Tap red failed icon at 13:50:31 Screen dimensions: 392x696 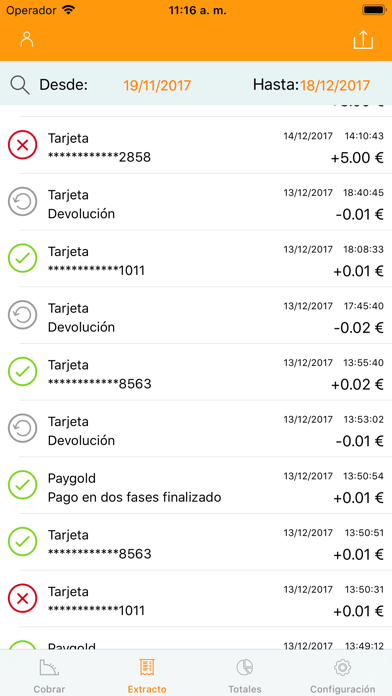22,598
